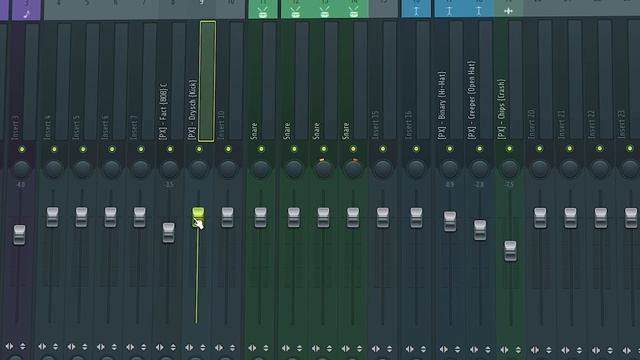Mute the Creeper (Open Hat) track
The height and width of the screenshot is (360, 640).
(x=480, y=149)
